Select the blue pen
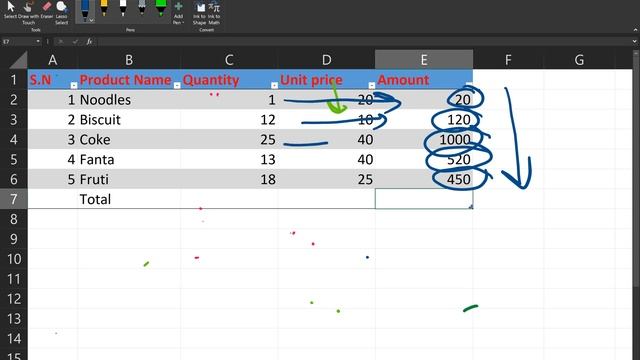The height and width of the screenshot is (360, 640). 85,10
